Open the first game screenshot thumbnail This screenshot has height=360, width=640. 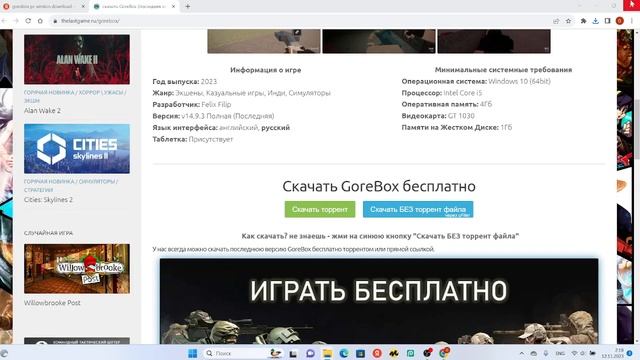click(264, 41)
